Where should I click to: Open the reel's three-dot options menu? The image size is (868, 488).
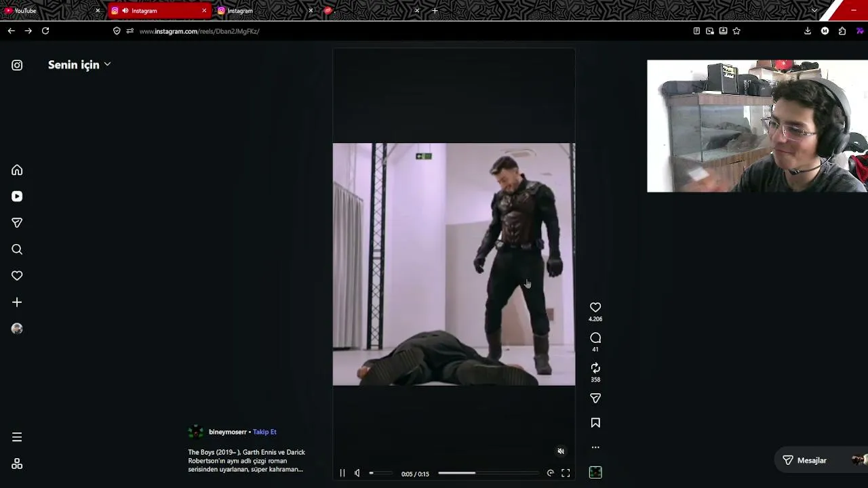595,447
